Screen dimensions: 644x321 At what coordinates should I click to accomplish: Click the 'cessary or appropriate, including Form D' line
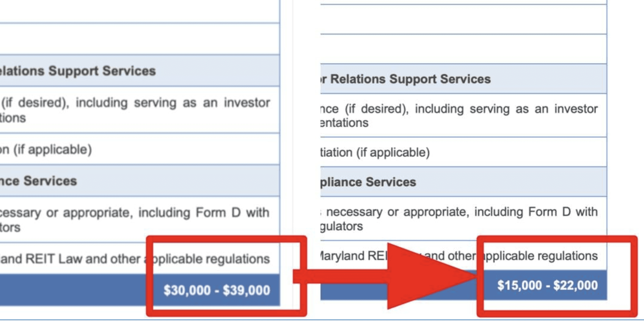point(134,213)
